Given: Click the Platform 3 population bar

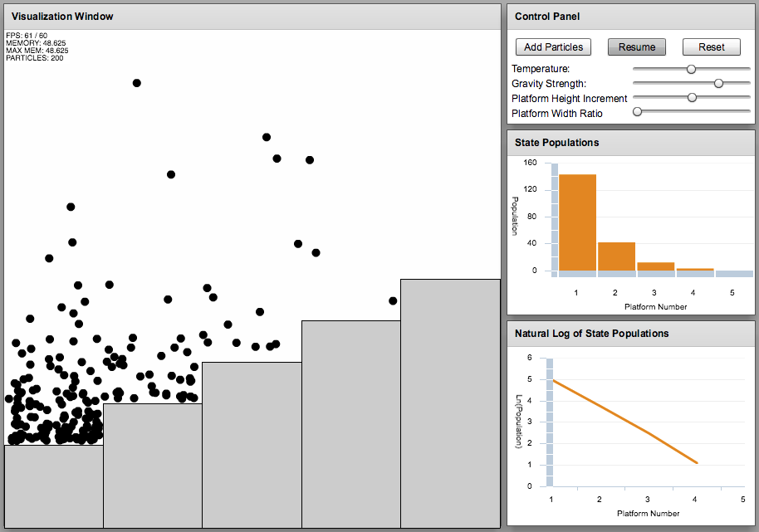Looking at the screenshot, I should tap(654, 266).
